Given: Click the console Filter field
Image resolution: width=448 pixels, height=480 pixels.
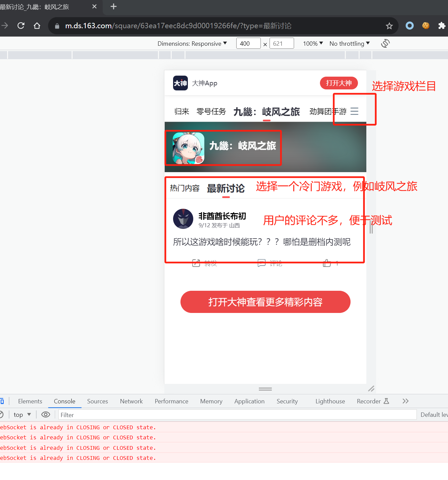Looking at the screenshot, I should [x=237, y=415].
